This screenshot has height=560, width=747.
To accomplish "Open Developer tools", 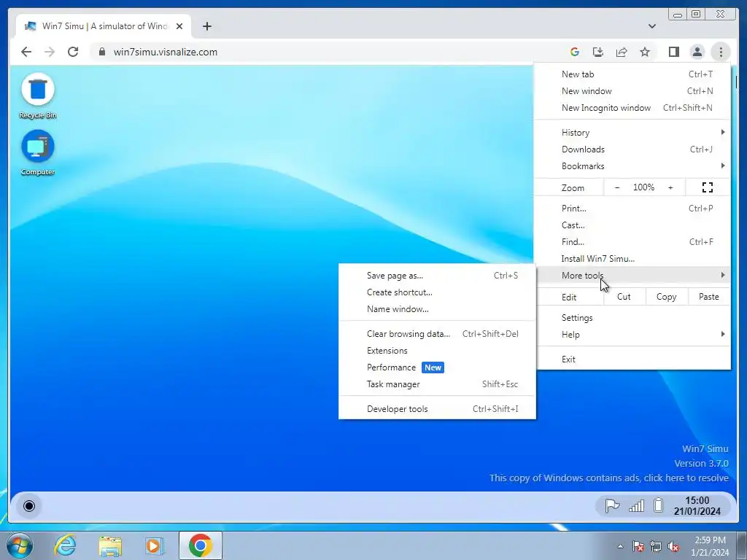I will 437,408.
